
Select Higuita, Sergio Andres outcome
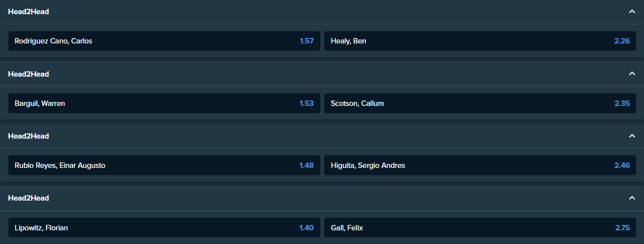click(x=480, y=165)
